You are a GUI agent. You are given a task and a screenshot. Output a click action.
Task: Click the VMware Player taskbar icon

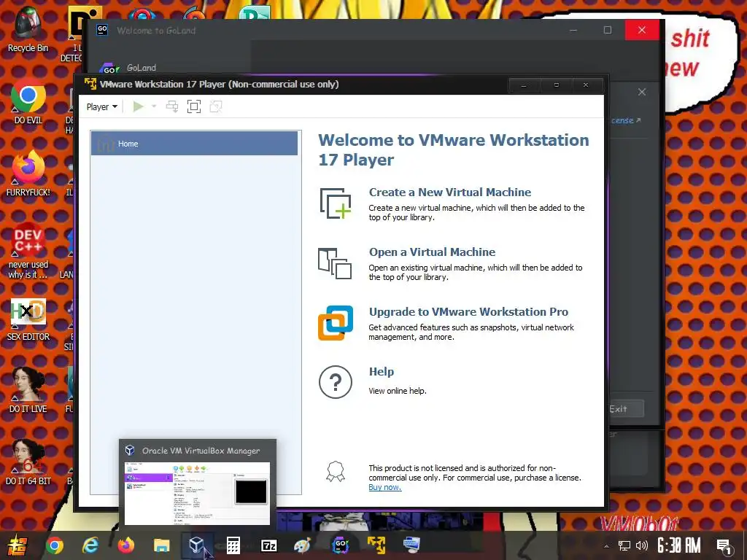[x=376, y=545]
